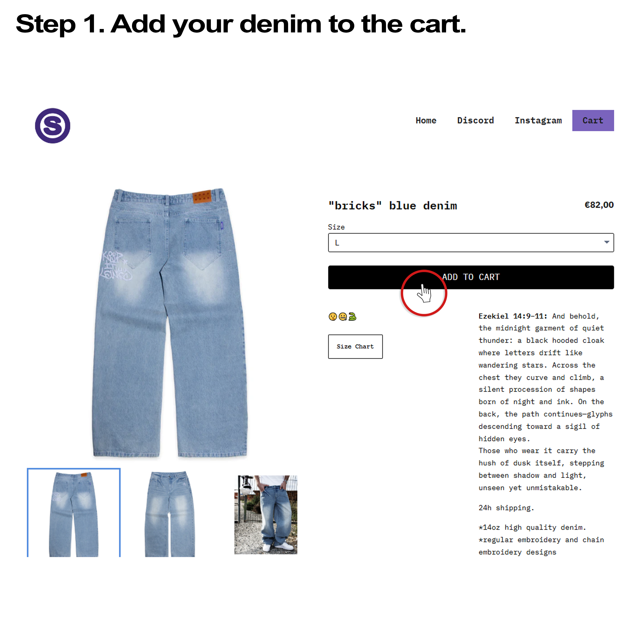The width and height of the screenshot is (644, 644).
Task: Click the grimacing face emoji
Action: pyautogui.click(x=342, y=316)
